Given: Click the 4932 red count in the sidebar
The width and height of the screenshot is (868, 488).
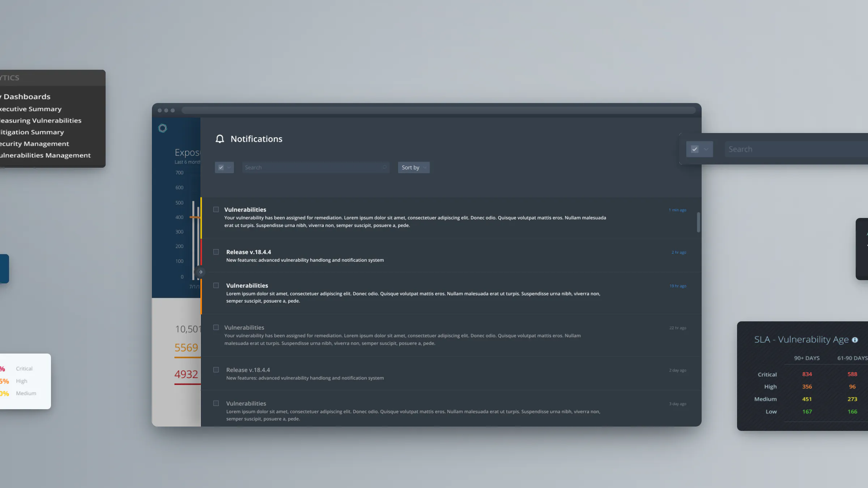Looking at the screenshot, I should click(x=186, y=374).
